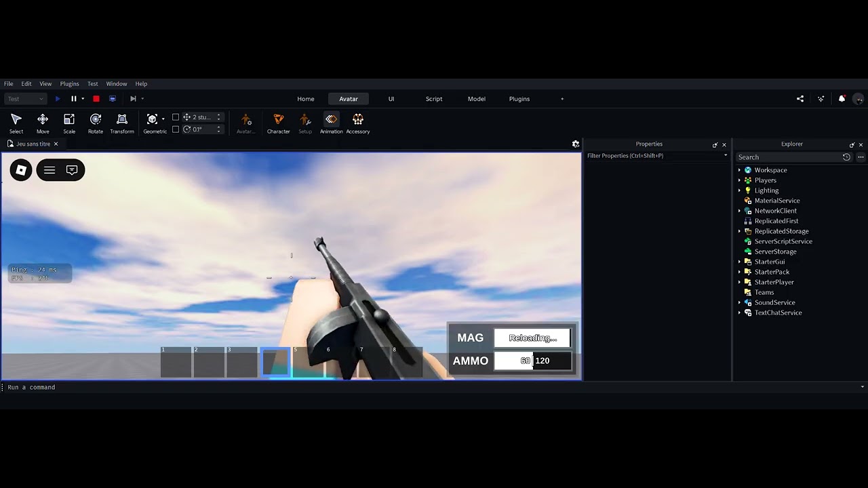Switch to the UI ribbon tab
The image size is (868, 488).
pos(391,99)
